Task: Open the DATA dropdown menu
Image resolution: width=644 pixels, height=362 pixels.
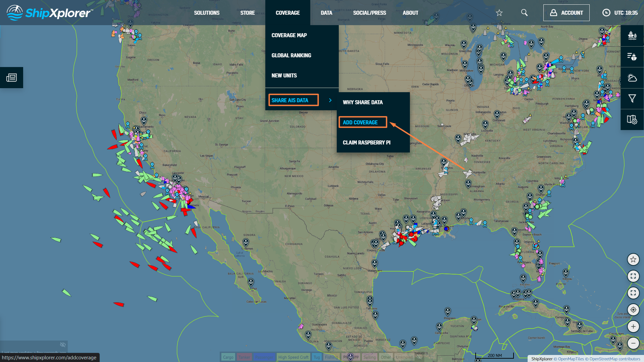Action: pos(326,13)
